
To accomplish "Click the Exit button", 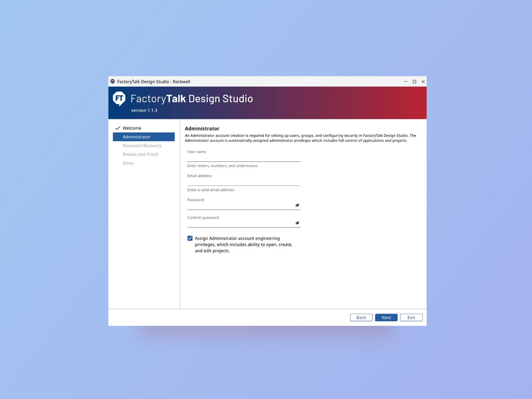I will pos(411,318).
